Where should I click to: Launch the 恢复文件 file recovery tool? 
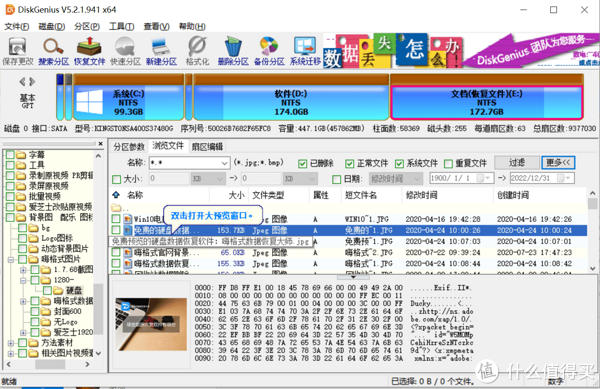coord(89,51)
